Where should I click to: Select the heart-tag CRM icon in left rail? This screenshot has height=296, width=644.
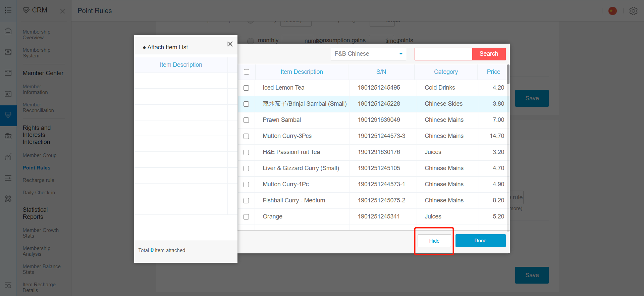(x=8, y=115)
